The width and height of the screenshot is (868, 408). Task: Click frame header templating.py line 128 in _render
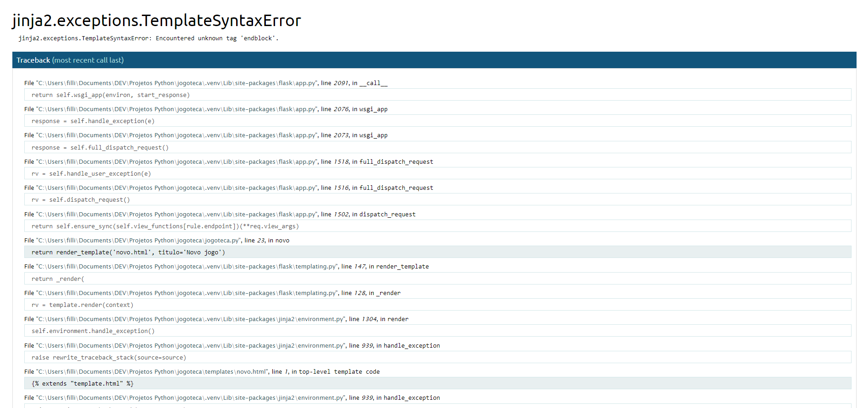212,293
